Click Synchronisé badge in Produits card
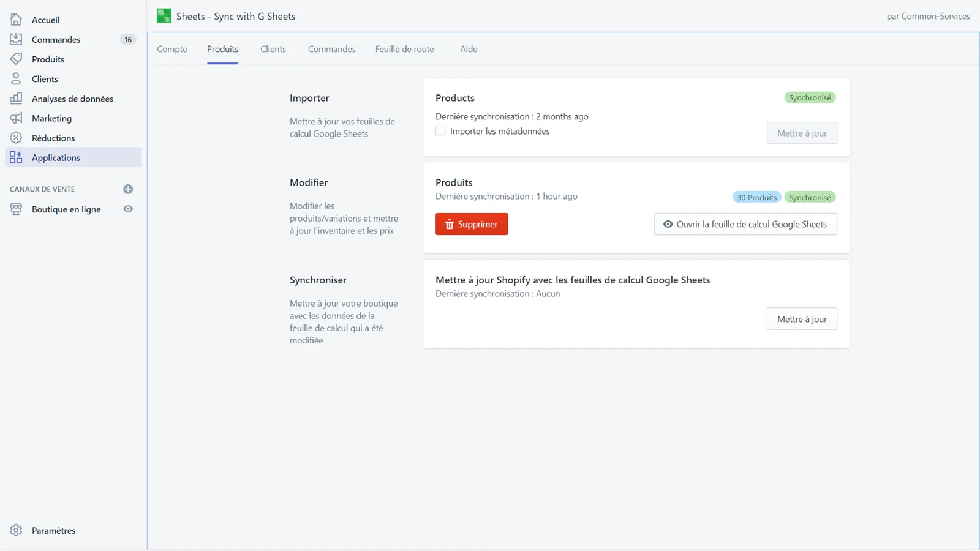Screen dimensions: 980x551 (810, 197)
